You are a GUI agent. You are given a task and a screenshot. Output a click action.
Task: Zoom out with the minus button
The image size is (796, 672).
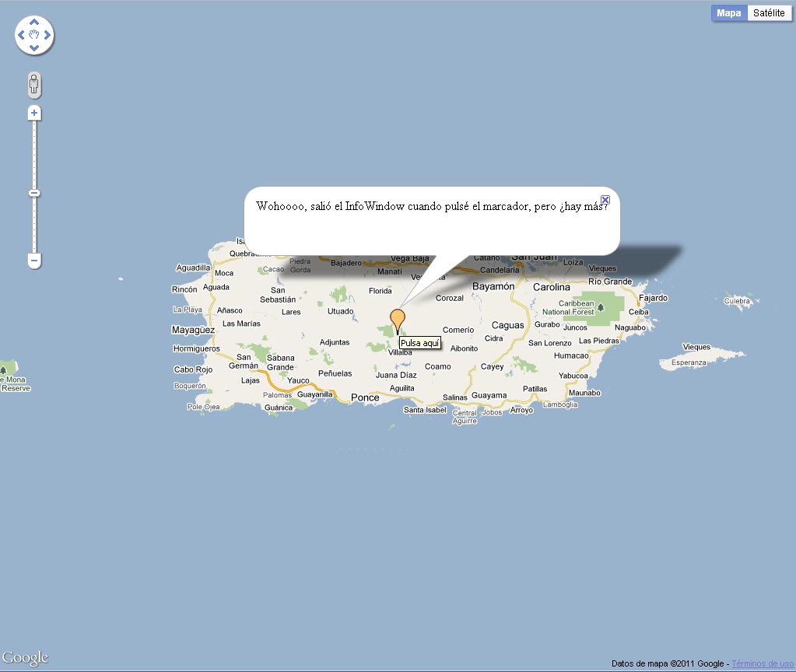click(34, 261)
